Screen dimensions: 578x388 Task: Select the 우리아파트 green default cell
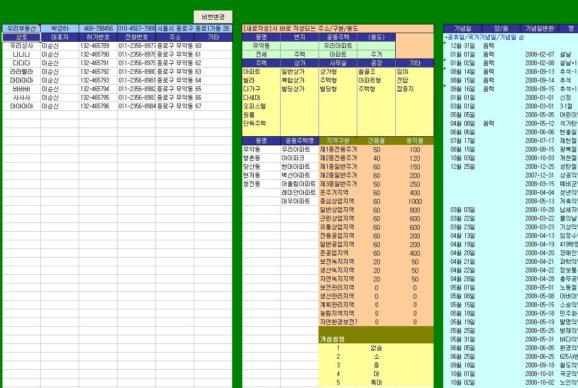point(338,46)
